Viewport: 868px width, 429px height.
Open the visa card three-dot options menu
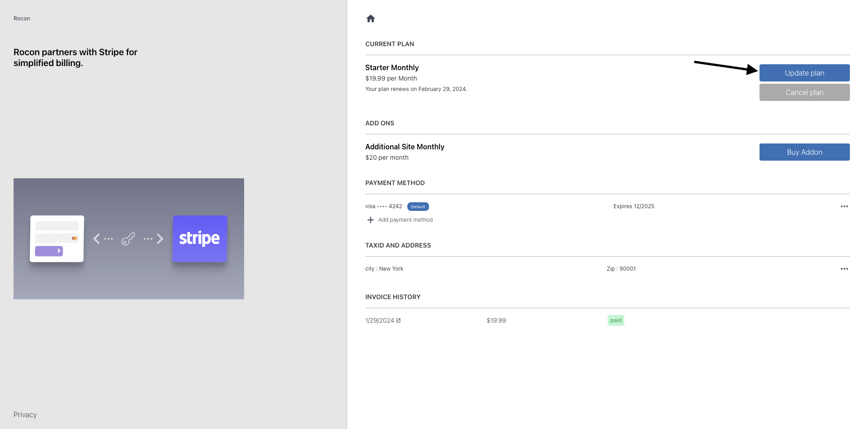844,206
